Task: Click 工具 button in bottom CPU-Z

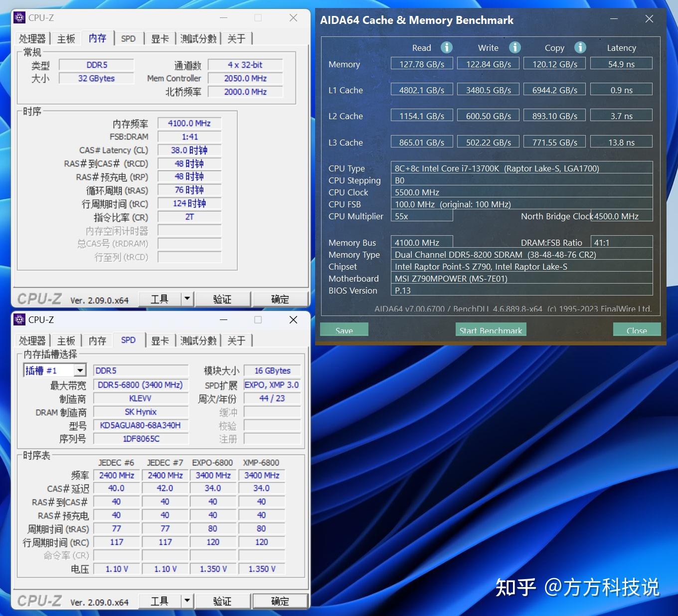Action: tap(160, 601)
